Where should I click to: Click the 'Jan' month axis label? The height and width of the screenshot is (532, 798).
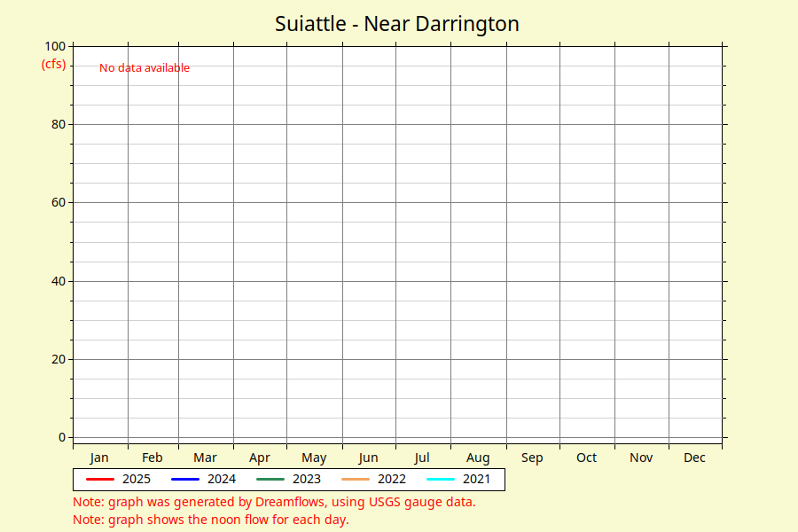(99, 458)
